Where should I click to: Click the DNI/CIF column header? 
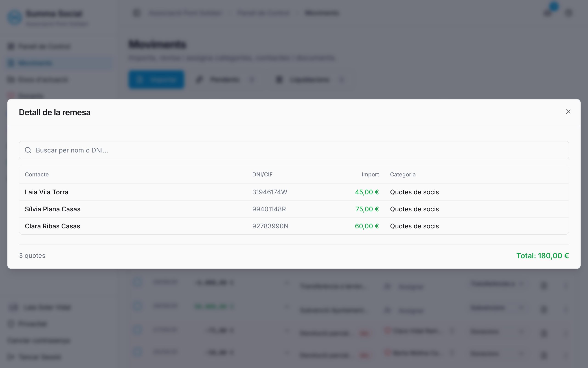(262, 175)
